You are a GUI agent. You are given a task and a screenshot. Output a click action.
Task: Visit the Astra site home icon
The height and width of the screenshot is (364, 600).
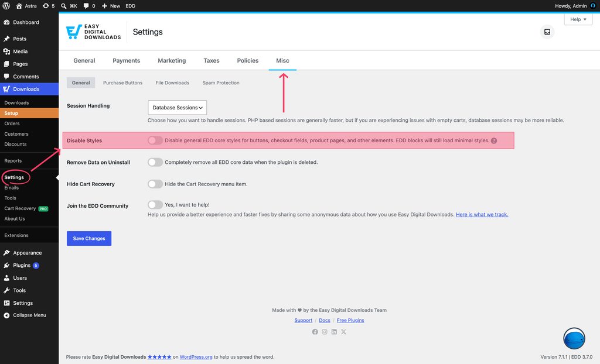tap(19, 6)
